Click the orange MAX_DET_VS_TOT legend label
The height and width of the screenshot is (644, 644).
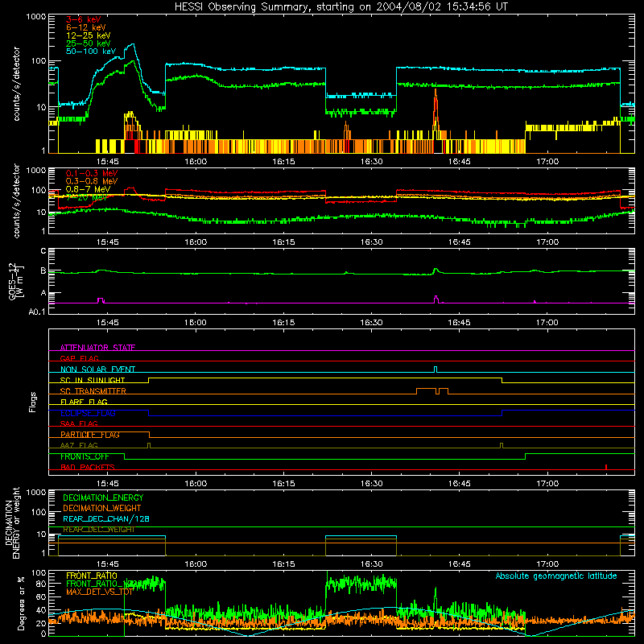(x=99, y=592)
